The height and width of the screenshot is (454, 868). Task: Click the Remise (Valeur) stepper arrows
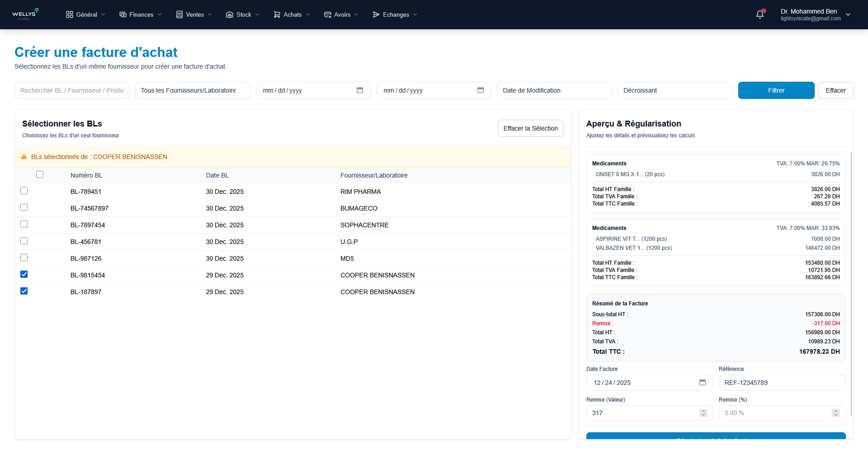(703, 413)
